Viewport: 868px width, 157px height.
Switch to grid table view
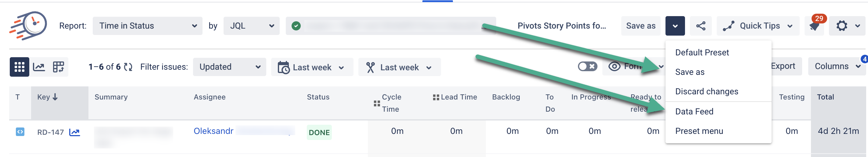(19, 67)
